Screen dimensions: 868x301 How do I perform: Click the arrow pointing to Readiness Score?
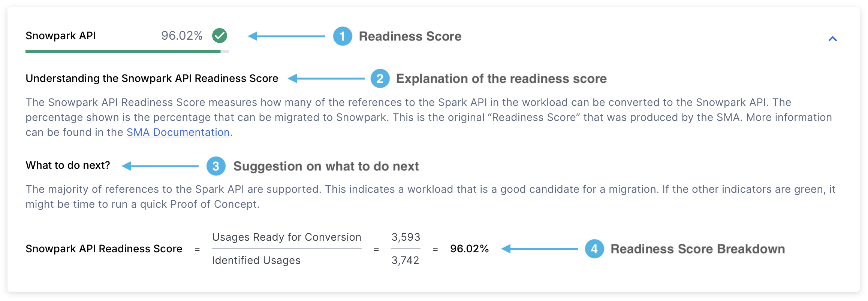coord(287,36)
